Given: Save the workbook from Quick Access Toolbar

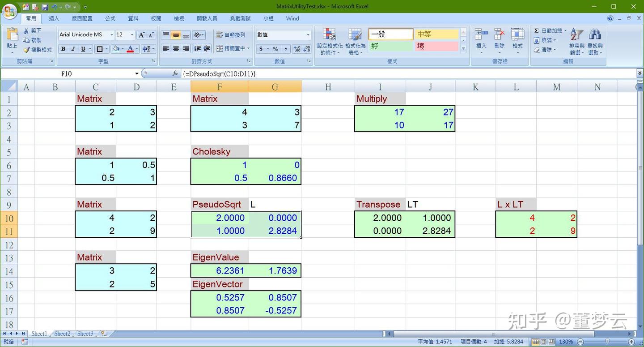Looking at the screenshot, I should (45, 7).
